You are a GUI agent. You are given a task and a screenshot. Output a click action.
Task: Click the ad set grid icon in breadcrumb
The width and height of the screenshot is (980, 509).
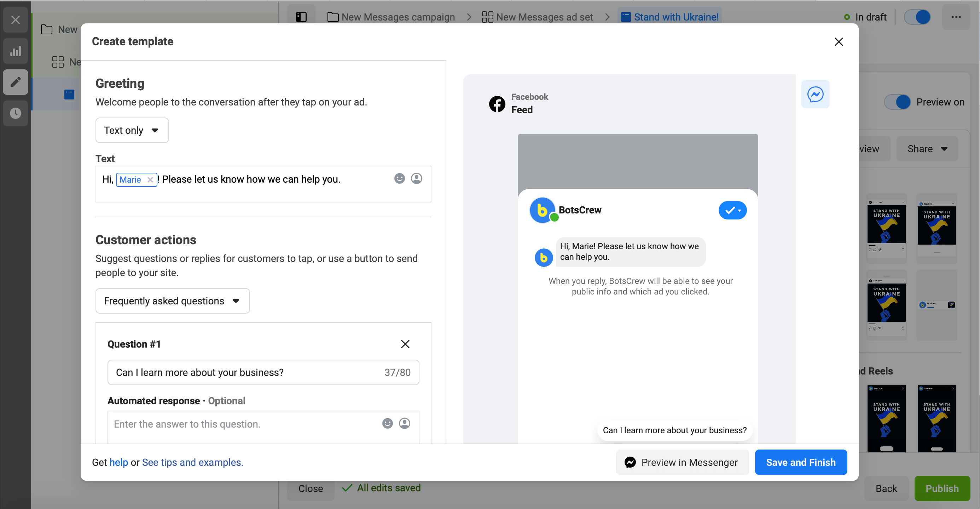point(487,17)
